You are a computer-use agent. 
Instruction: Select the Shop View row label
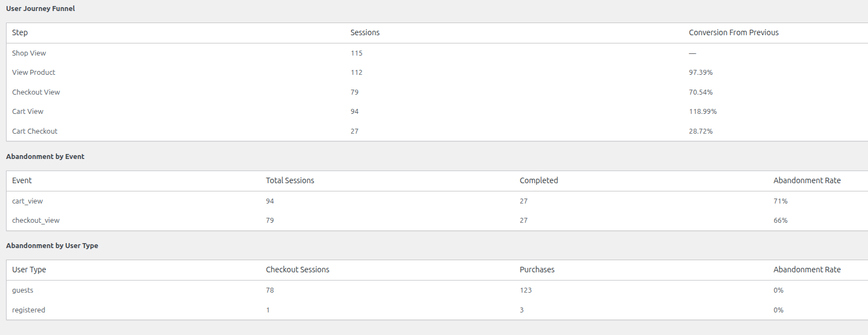29,53
